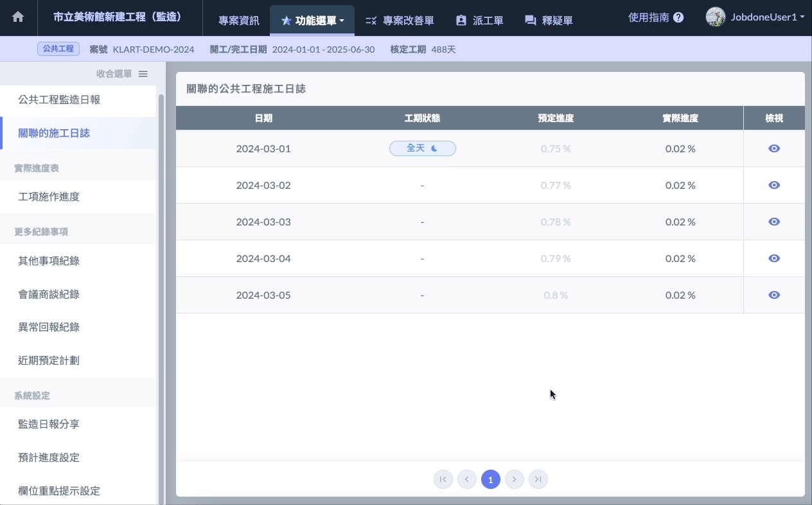View the 2024-03-03 log entry eye icon
The height and width of the screenshot is (505, 812).
(x=774, y=222)
